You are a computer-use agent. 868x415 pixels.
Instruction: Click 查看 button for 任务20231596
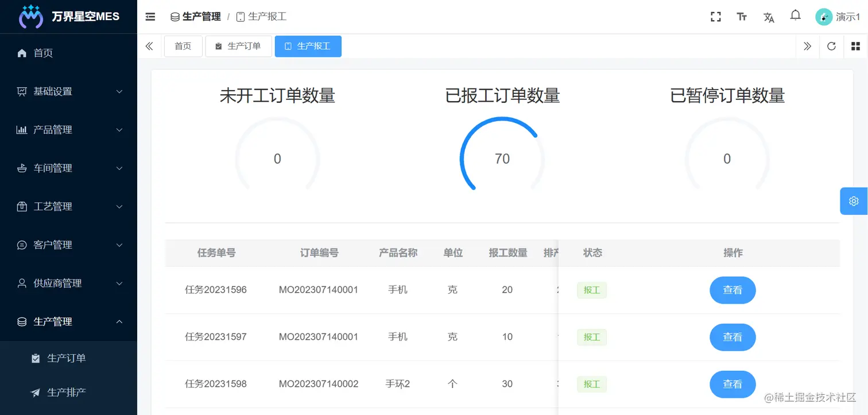(x=733, y=290)
